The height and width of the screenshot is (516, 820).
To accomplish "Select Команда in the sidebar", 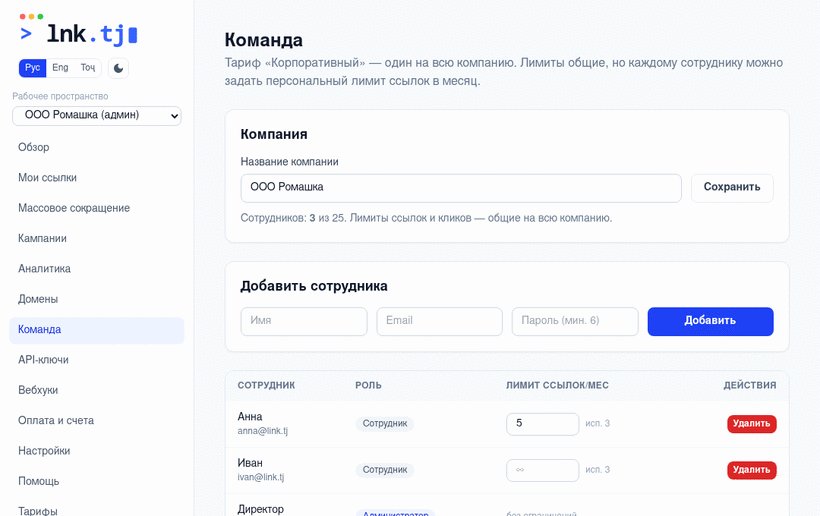I will [97, 330].
